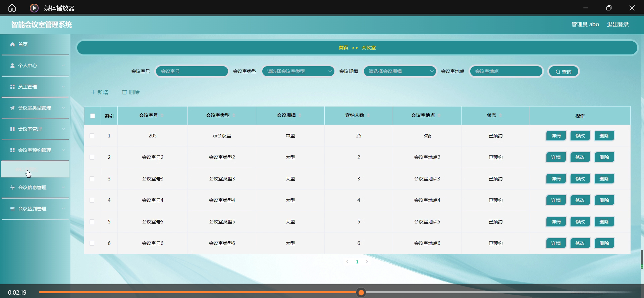Click page number 1 in pagination
Viewport: 644px width, 298px height.
(x=357, y=262)
